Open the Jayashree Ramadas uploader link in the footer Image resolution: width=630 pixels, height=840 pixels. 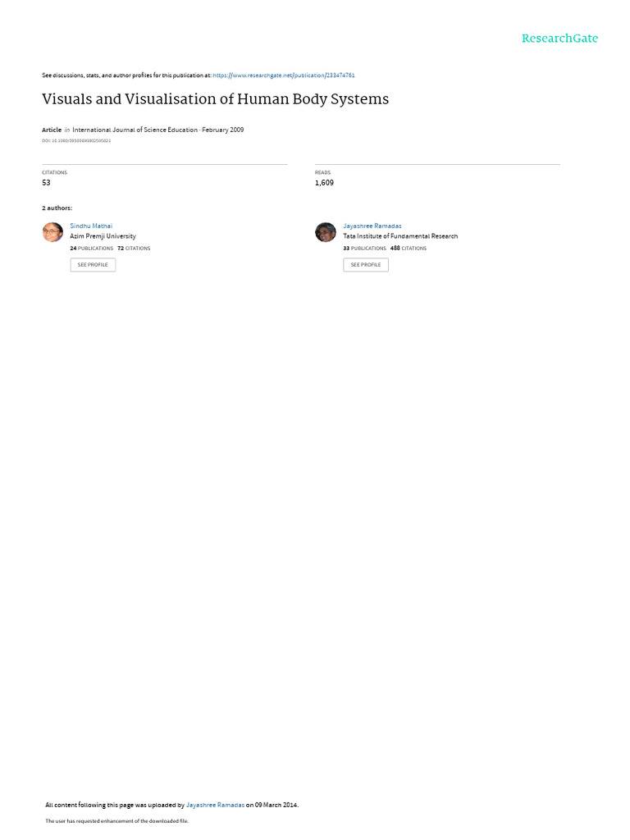click(x=216, y=806)
